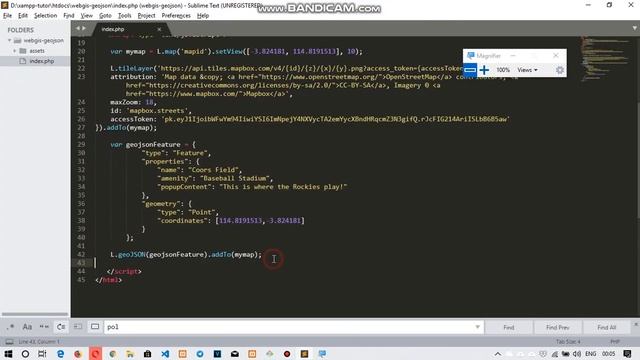
Task: Click line number 29 in the gutter
Action: [81, 144]
